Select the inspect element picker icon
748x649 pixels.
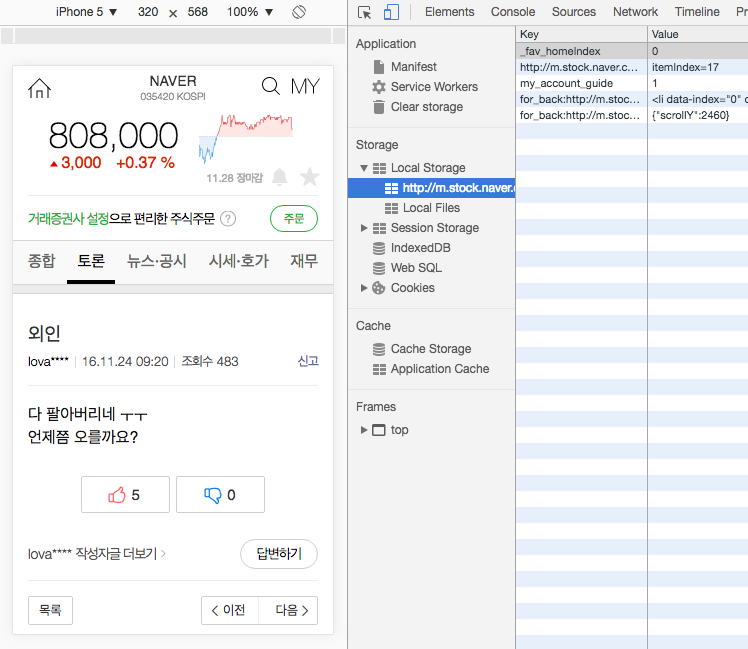pos(365,12)
